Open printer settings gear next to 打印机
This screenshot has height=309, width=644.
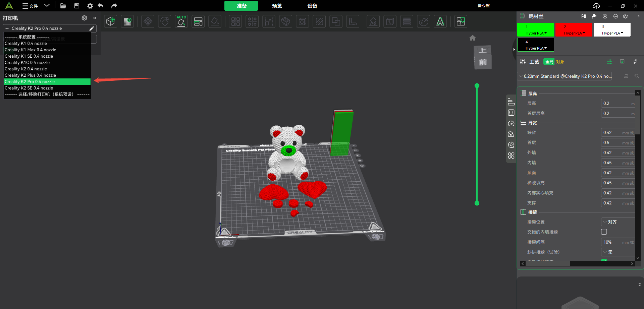[85, 18]
